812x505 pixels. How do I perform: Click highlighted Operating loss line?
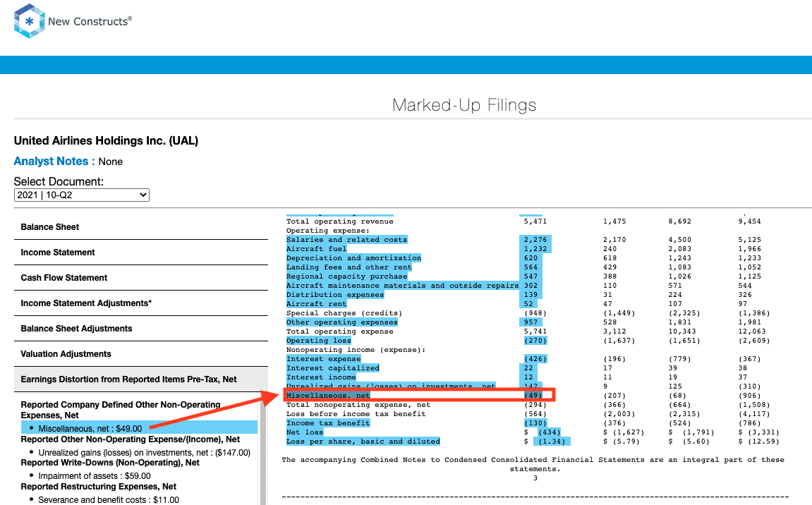coord(319,340)
